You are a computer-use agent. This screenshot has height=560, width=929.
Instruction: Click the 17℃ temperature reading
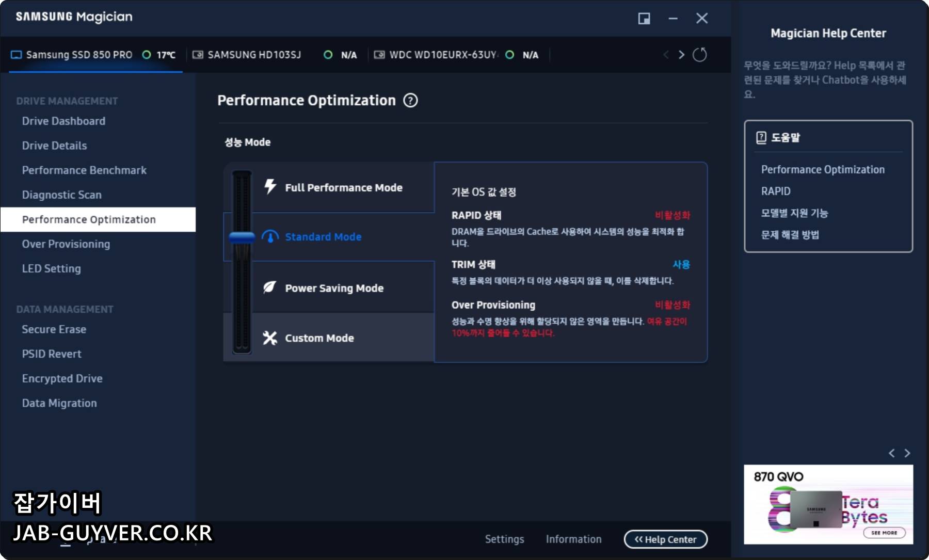166,55
